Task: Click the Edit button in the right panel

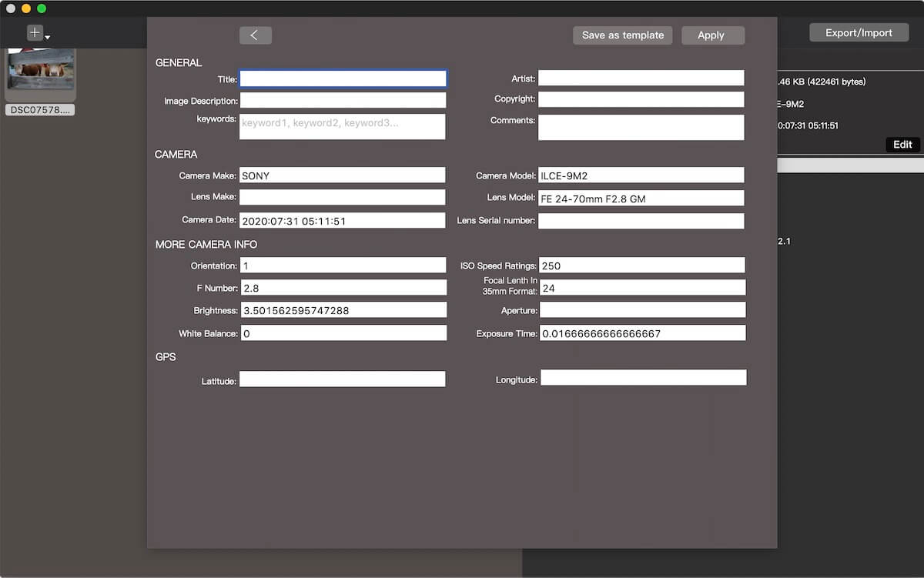Action: click(x=902, y=145)
